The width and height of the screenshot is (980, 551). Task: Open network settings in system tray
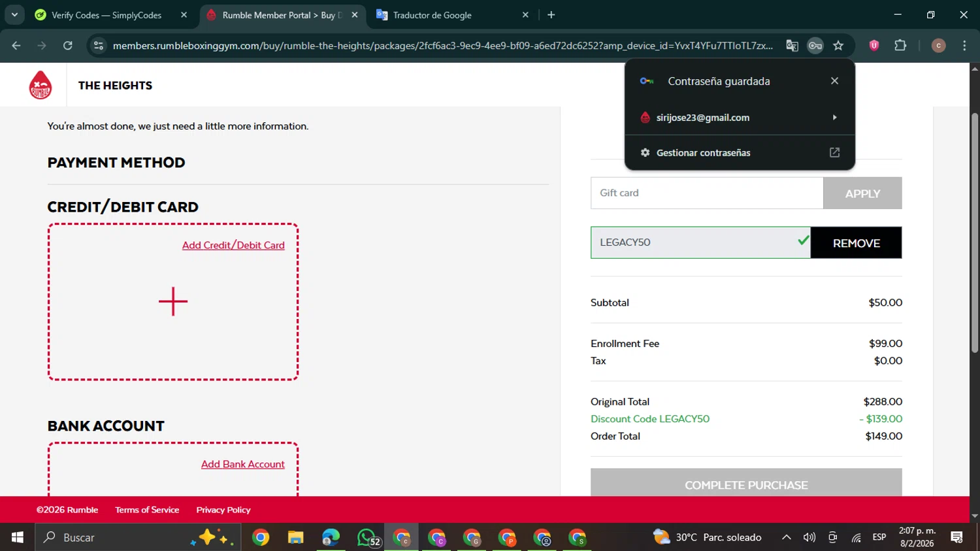856,537
